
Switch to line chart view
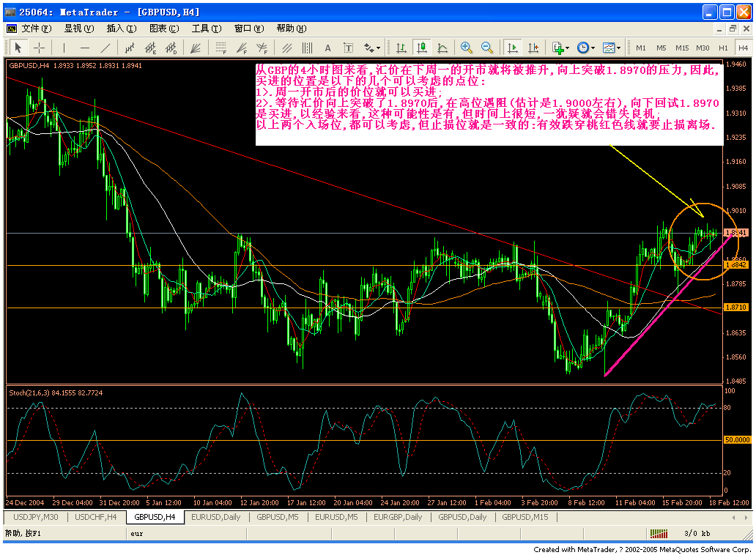pyautogui.click(x=442, y=48)
